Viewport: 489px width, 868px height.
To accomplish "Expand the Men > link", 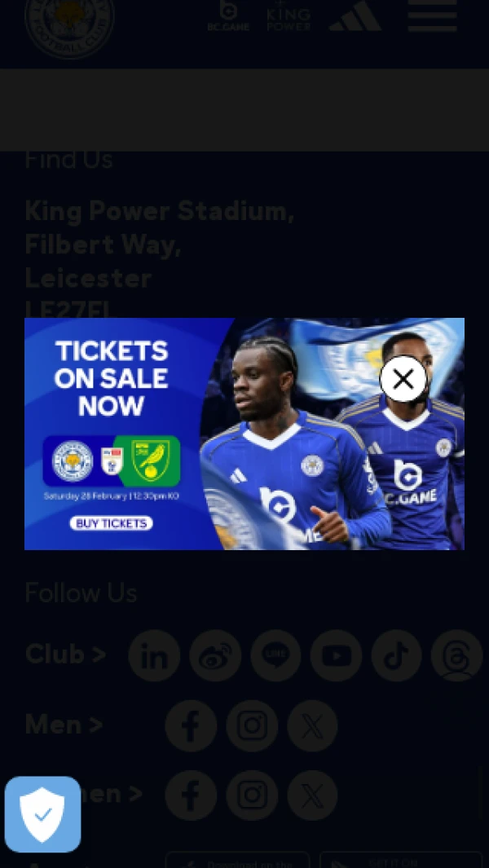I will click(64, 724).
